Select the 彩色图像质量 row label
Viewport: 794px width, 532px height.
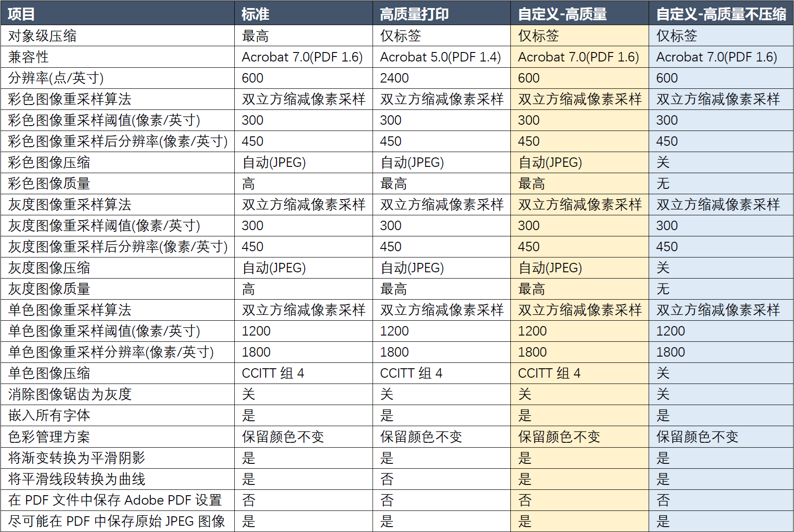click(49, 183)
